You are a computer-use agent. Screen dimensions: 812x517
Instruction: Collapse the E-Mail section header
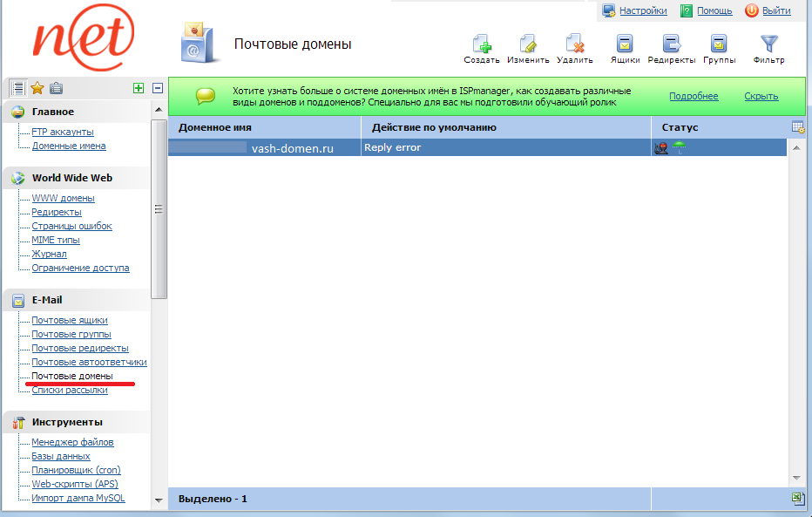pos(47,300)
